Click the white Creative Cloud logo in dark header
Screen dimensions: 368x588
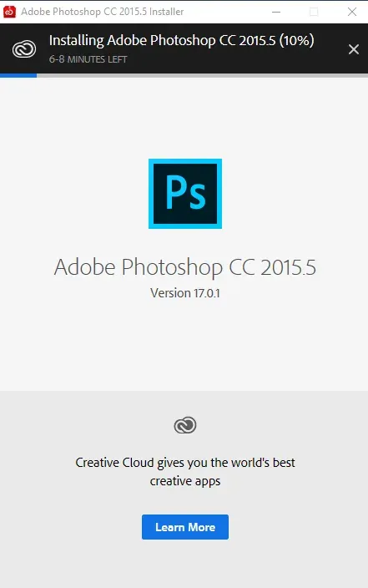[x=24, y=49]
